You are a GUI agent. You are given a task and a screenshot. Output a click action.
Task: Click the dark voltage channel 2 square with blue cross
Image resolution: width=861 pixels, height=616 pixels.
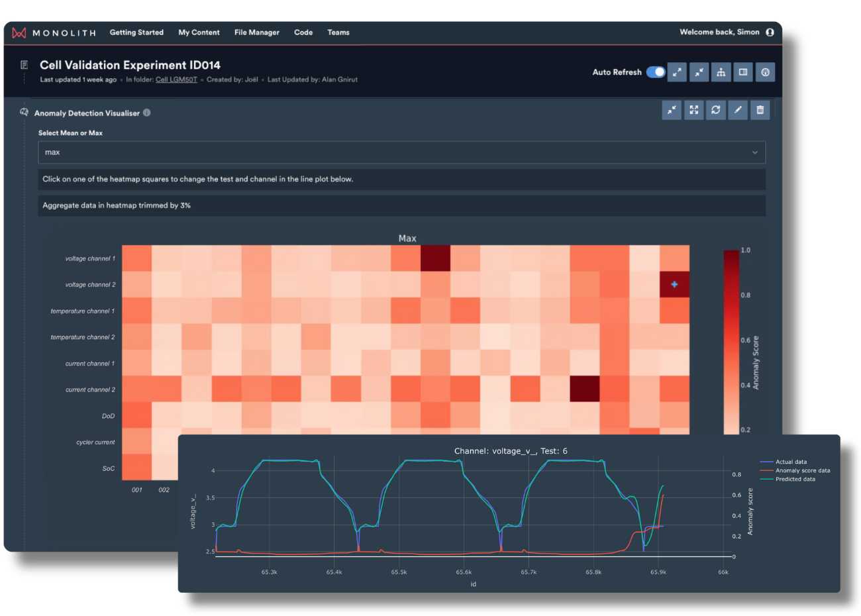(x=674, y=284)
